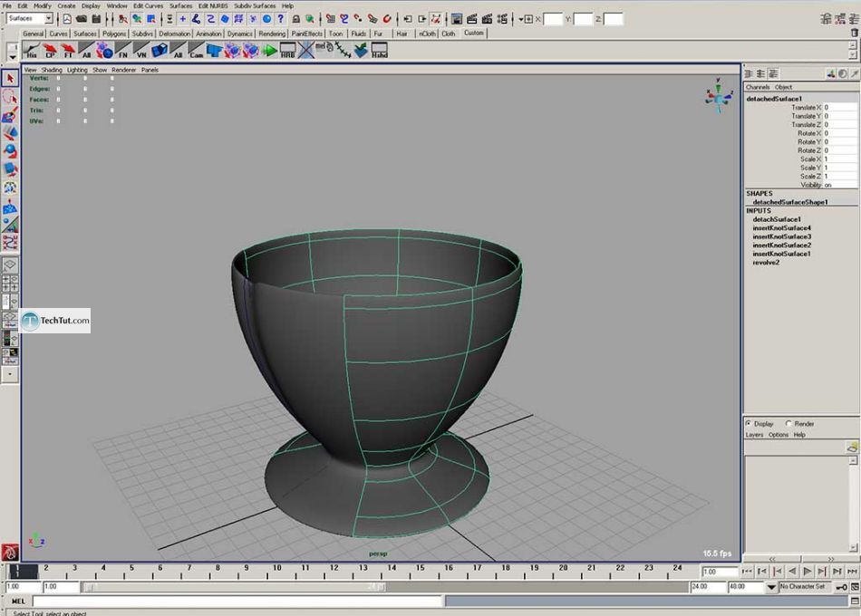Open the viewport Renderer menu
Viewport: 861px width, 616px height.
click(x=123, y=70)
